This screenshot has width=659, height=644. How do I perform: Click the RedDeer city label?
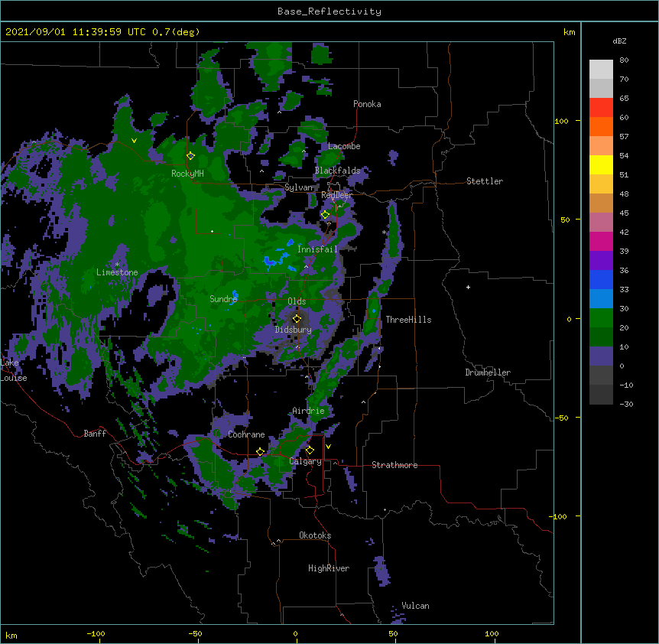point(336,195)
